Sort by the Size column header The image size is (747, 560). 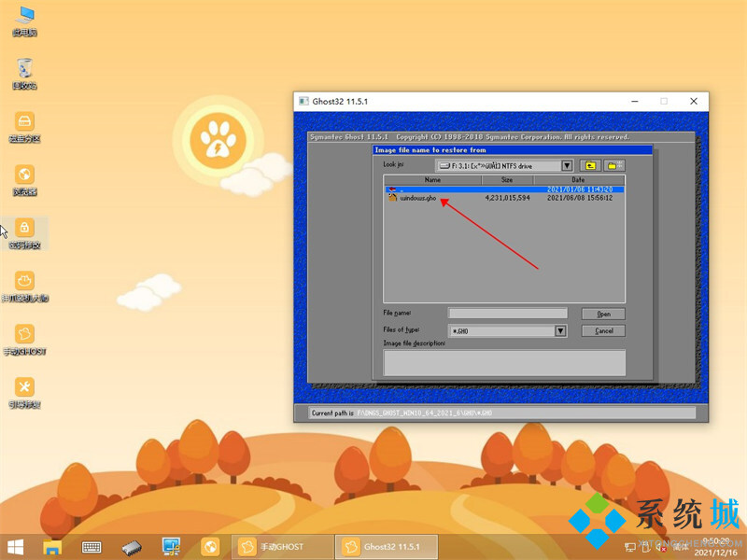pyautogui.click(x=507, y=179)
